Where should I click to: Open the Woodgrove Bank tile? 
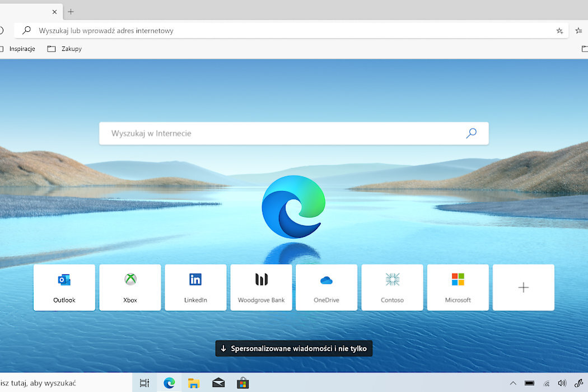point(261,287)
